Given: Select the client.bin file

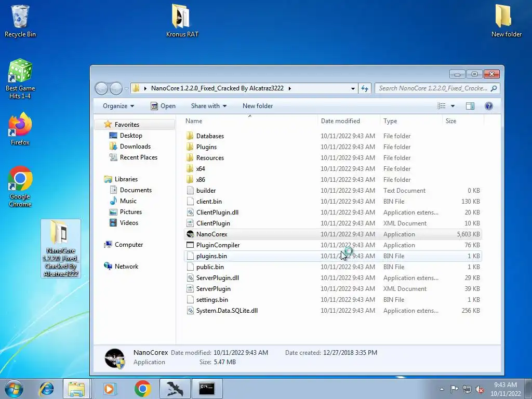Looking at the screenshot, I should 333,201.
